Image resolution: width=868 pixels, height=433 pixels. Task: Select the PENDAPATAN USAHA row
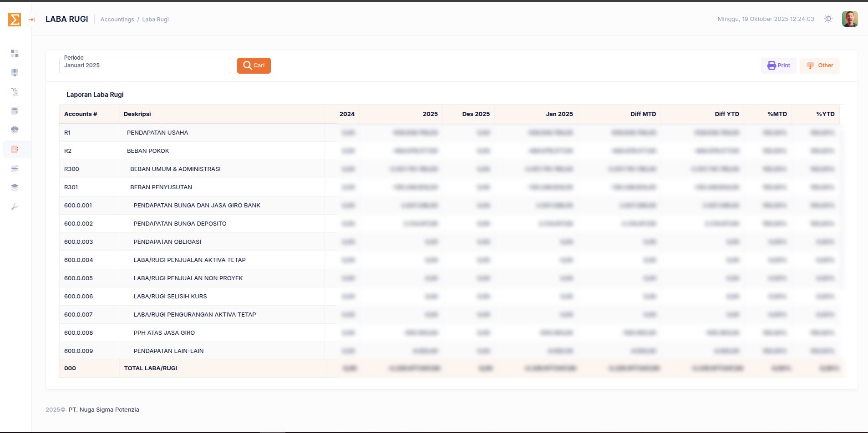coord(157,133)
